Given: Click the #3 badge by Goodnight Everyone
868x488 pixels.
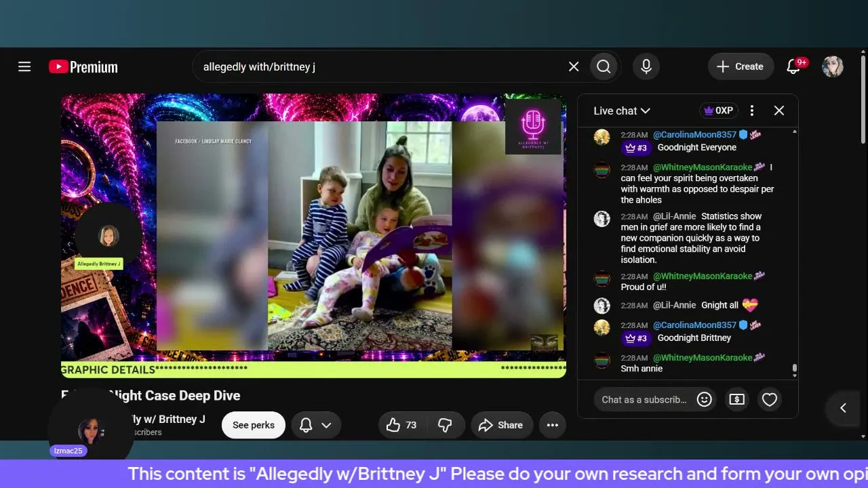Looking at the screenshot, I should pos(636,148).
